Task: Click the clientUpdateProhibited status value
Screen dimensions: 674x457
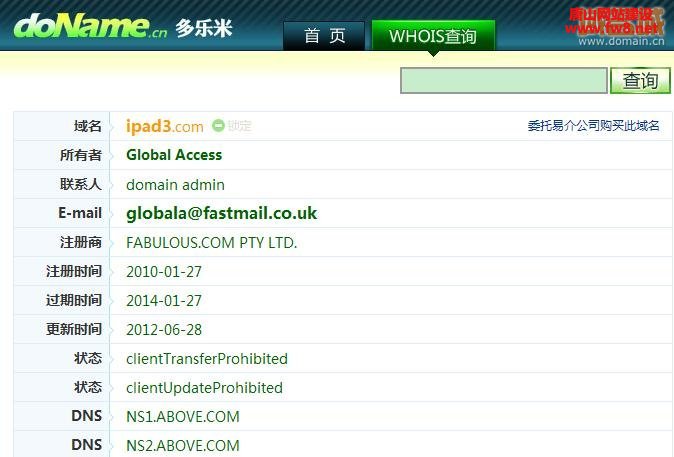Action: pyautogui.click(x=204, y=387)
